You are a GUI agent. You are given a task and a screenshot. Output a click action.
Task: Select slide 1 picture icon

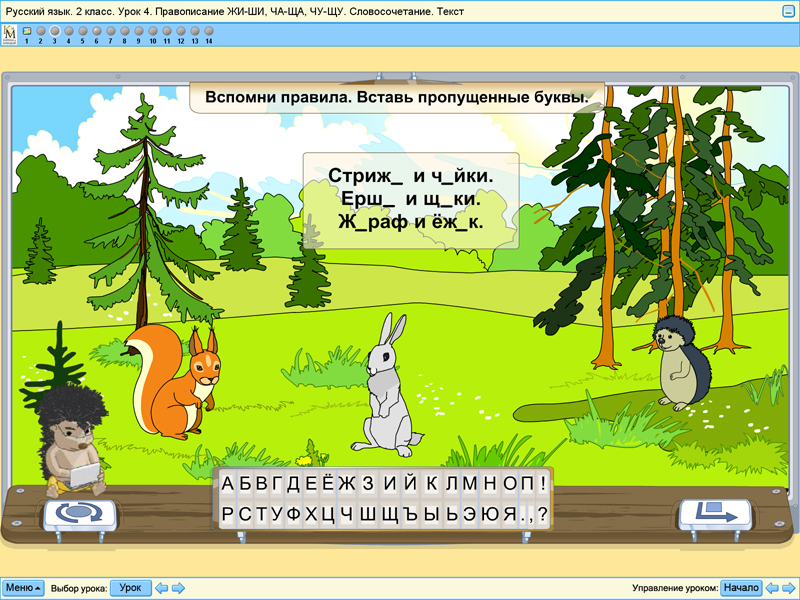[x=26, y=31]
